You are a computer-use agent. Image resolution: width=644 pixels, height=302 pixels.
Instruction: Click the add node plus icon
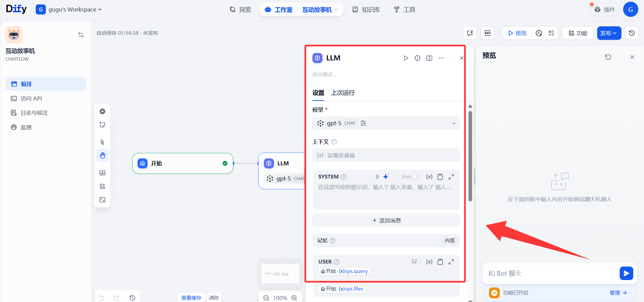click(x=102, y=111)
